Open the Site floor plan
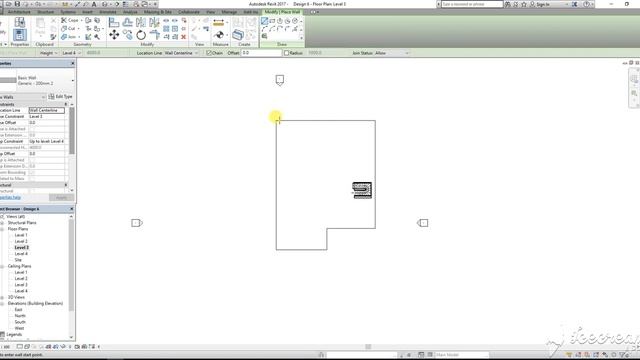This screenshot has width=640, height=360. tap(18, 260)
